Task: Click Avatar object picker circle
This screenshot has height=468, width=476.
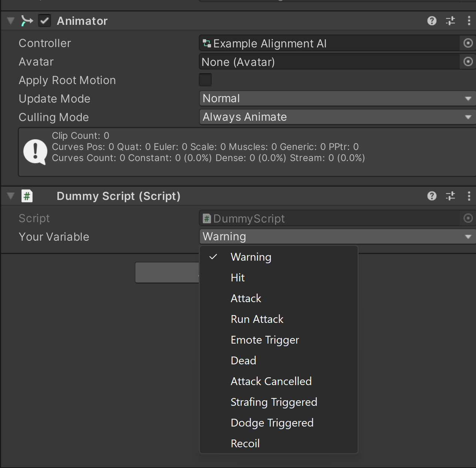Action: tap(468, 62)
